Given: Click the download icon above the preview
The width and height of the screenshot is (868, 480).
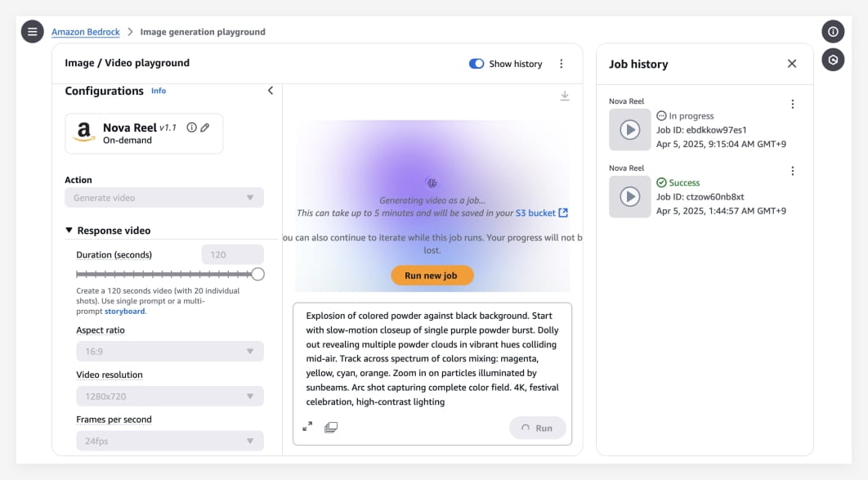Looking at the screenshot, I should click(565, 96).
